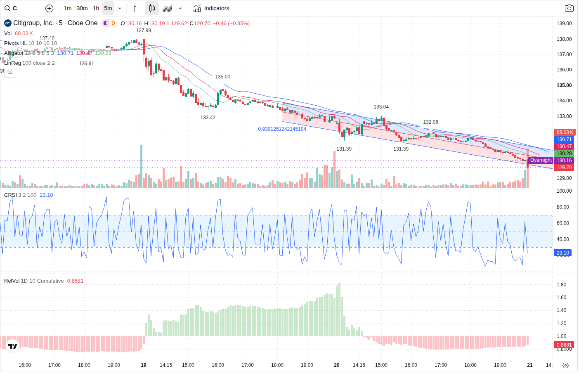Open the Indicators dialog
Image resolution: width=586 pixels, height=392 pixels.
tap(211, 8)
